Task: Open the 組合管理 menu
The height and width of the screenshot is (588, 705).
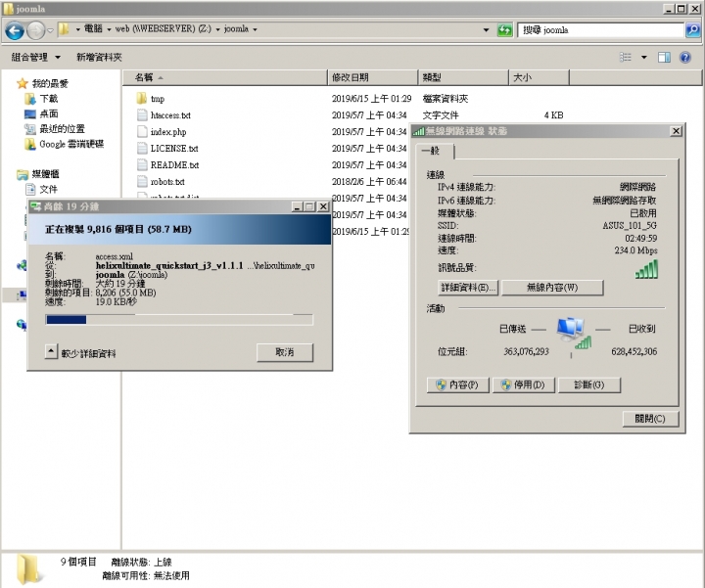Action: click(36, 57)
